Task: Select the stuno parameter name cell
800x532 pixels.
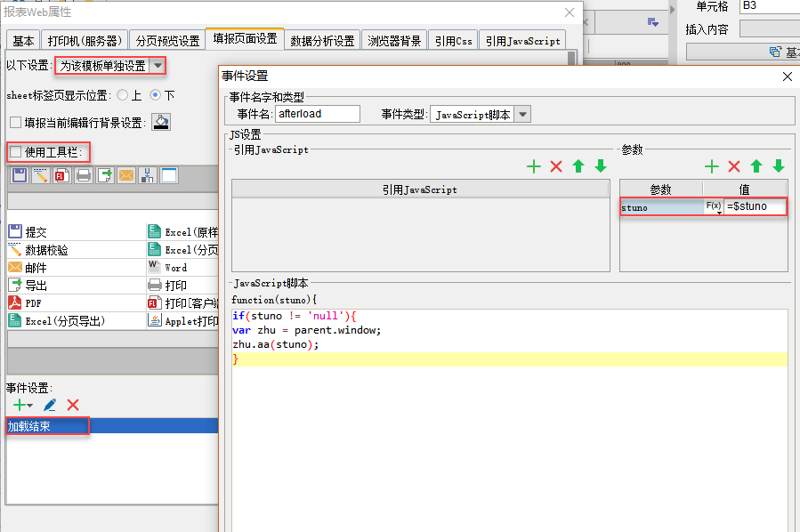Action: click(x=662, y=207)
